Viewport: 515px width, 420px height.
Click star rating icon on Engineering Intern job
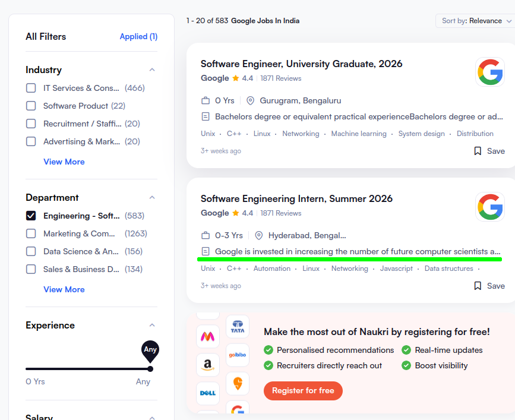235,213
